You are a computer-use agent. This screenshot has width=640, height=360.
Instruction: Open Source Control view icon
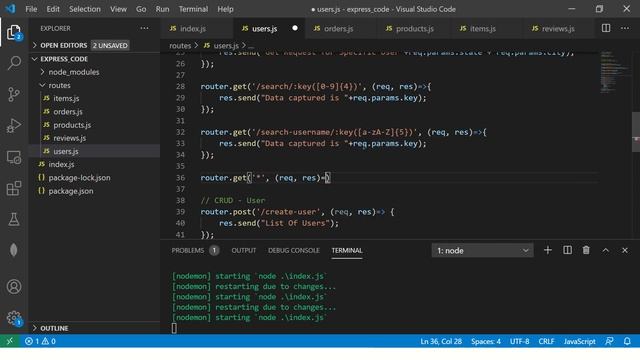14,94
